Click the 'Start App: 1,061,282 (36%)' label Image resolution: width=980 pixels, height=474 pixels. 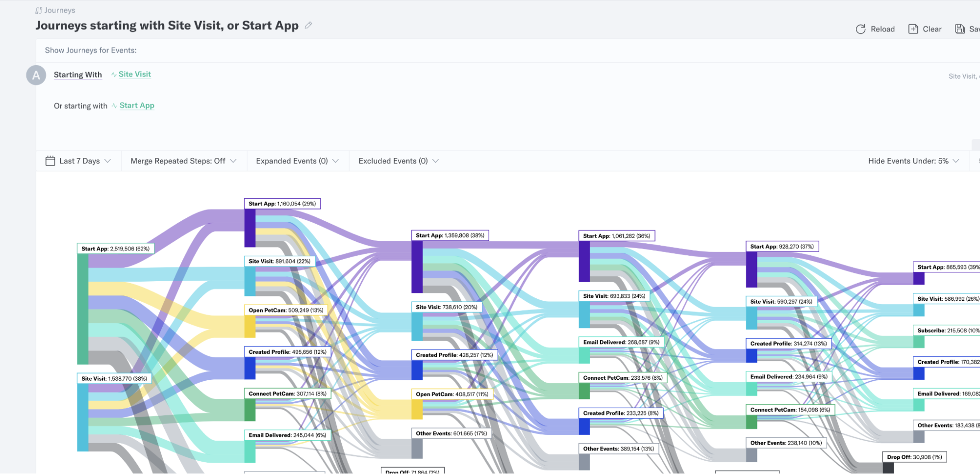(x=617, y=236)
